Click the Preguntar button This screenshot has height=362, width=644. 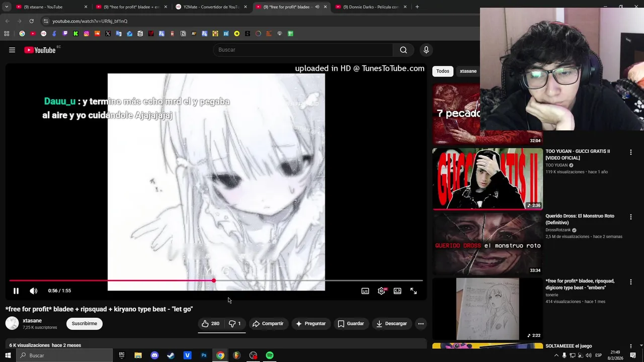click(310, 323)
